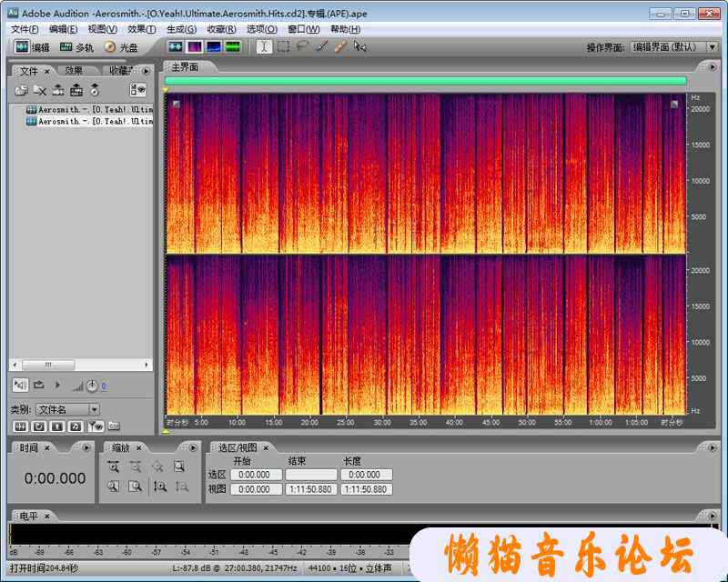Select the time selection tool
Image resolution: width=728 pixels, height=582 pixels.
(x=264, y=47)
